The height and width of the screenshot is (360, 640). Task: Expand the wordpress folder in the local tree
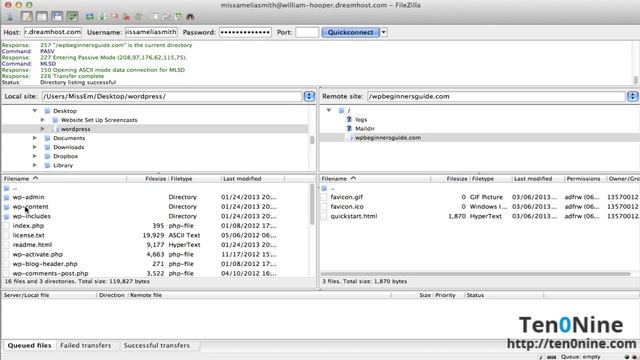coord(42,129)
